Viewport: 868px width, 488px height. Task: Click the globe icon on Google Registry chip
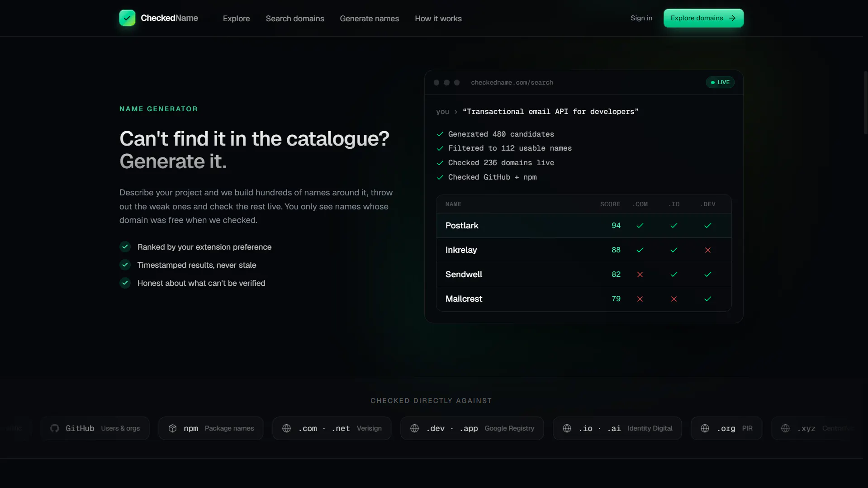414,428
